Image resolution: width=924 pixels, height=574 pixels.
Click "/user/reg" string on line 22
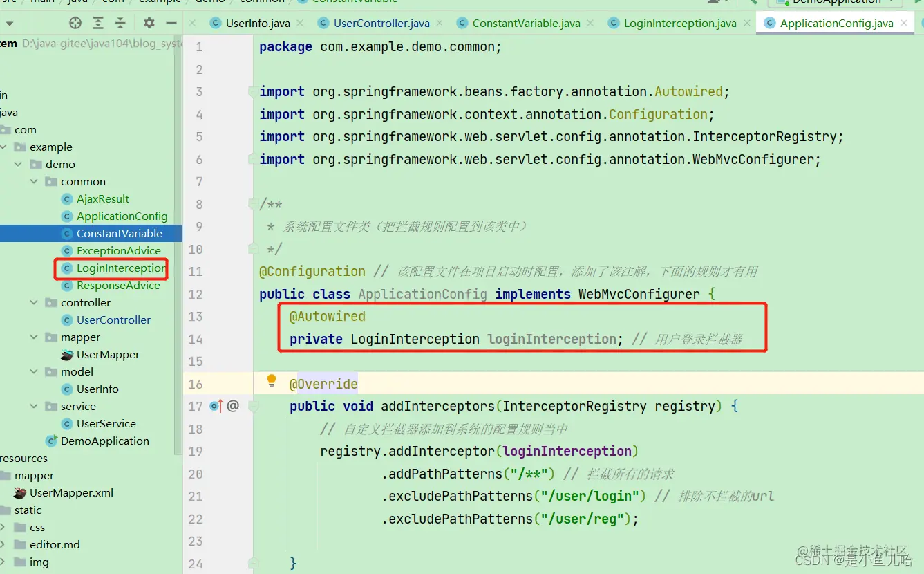coord(582,519)
